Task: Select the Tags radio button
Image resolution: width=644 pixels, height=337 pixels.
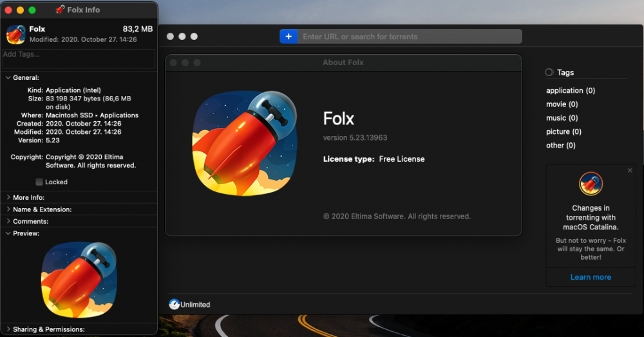Action: 549,72
